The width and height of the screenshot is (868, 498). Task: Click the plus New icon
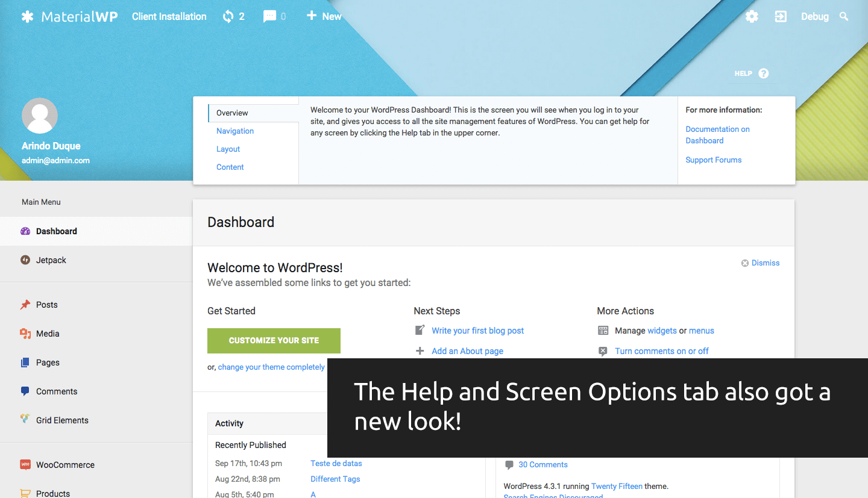(x=311, y=16)
